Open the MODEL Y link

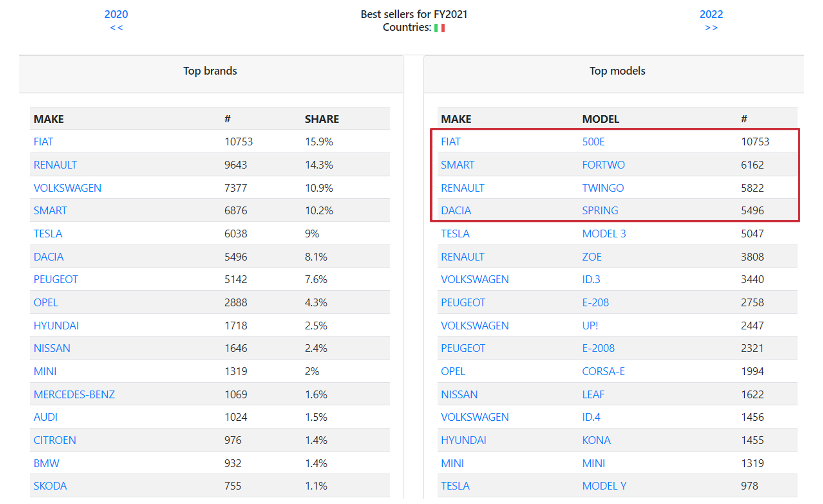pyautogui.click(x=604, y=486)
